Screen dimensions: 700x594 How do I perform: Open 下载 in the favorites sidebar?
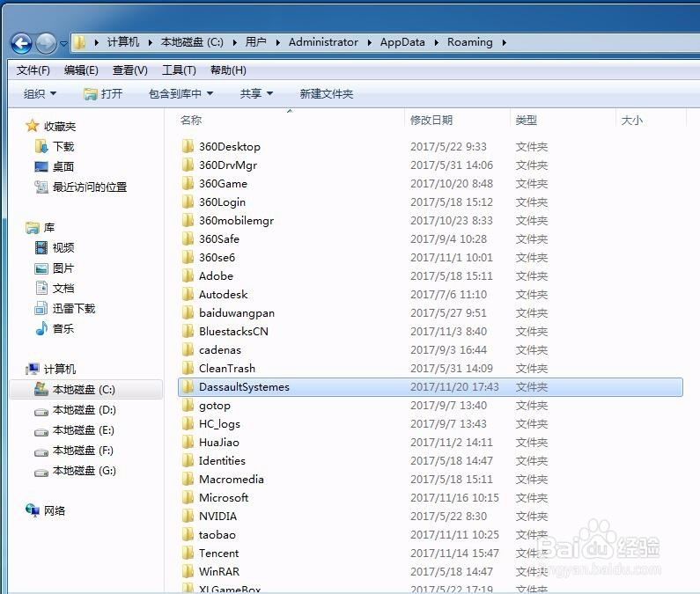tap(55, 146)
